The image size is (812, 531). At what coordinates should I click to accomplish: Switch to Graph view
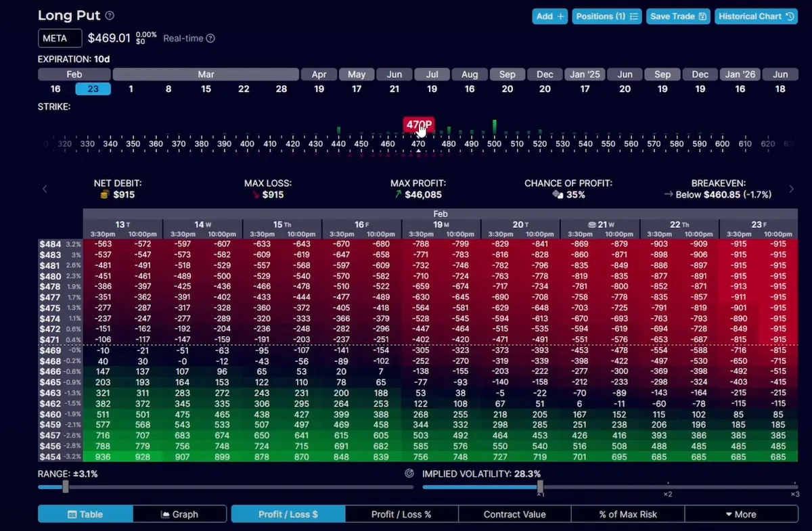tap(179, 514)
